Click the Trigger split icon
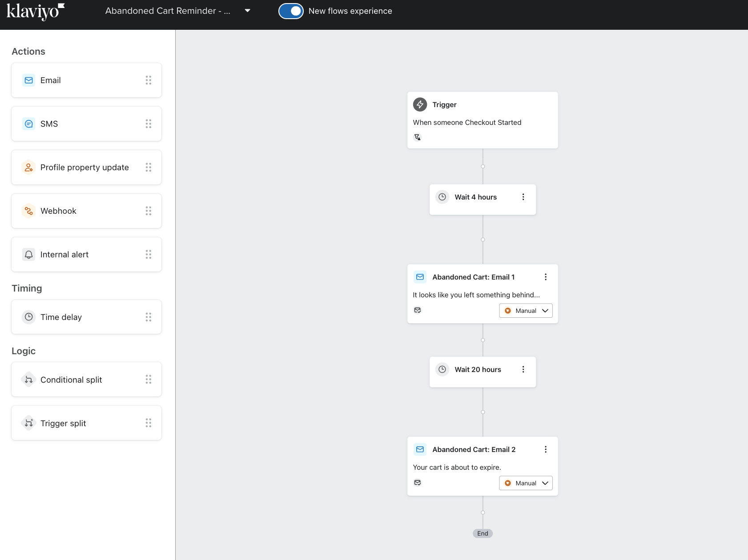 pos(29,423)
